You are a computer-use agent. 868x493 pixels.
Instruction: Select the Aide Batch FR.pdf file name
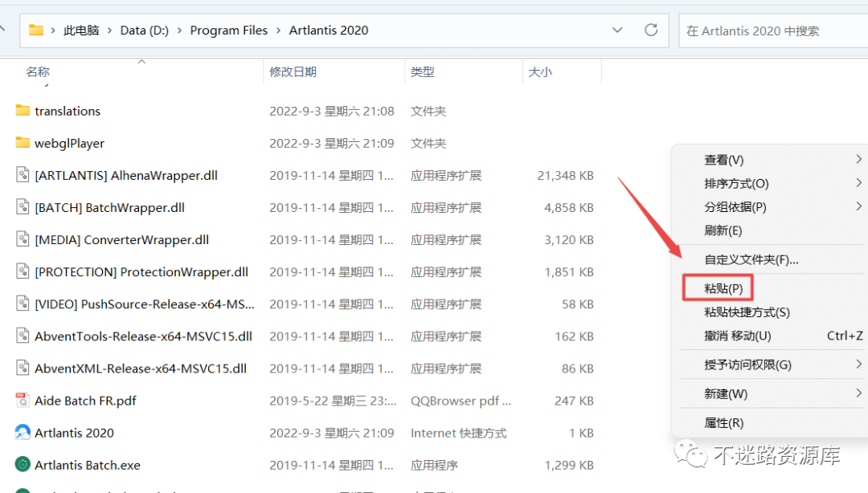point(85,401)
